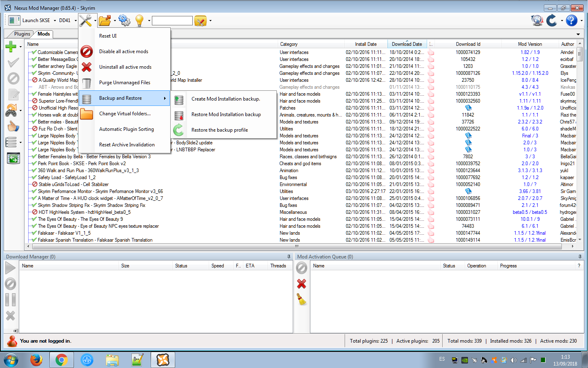Toggle the Mod Activation Queue auto-hide pin
This screenshot has width=588, height=368.
click(x=580, y=257)
